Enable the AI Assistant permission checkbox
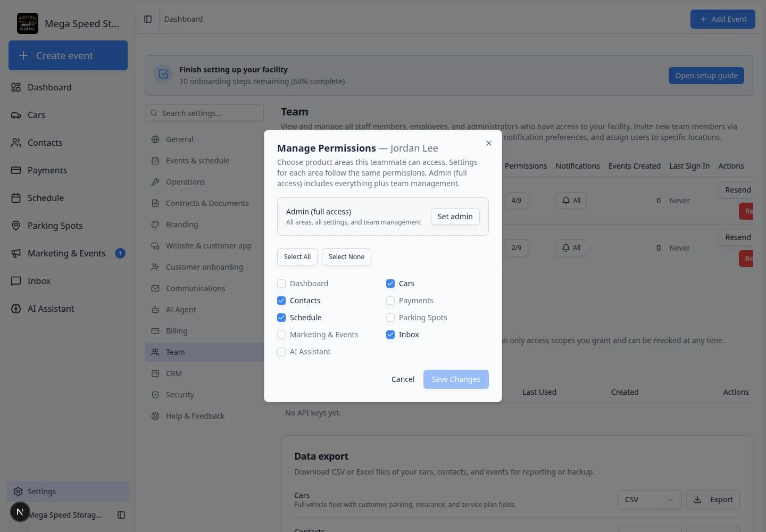Viewport: 766px width, 532px height. (x=281, y=352)
